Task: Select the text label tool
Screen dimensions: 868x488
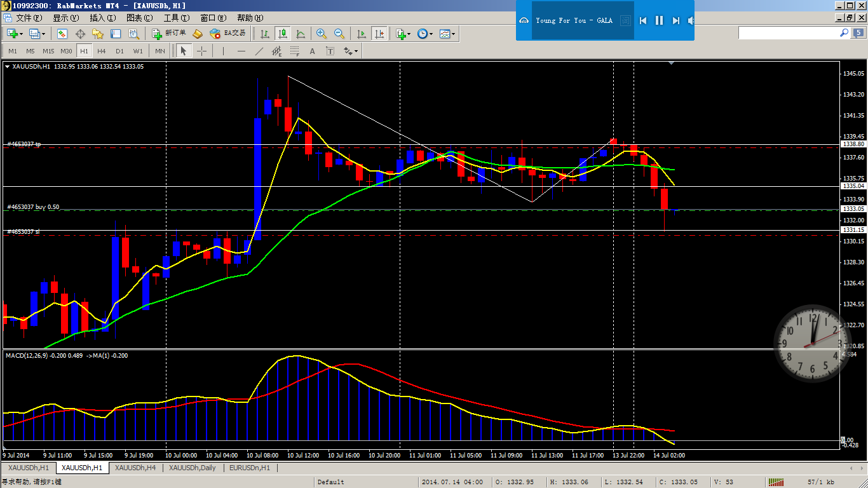Action: 312,51
